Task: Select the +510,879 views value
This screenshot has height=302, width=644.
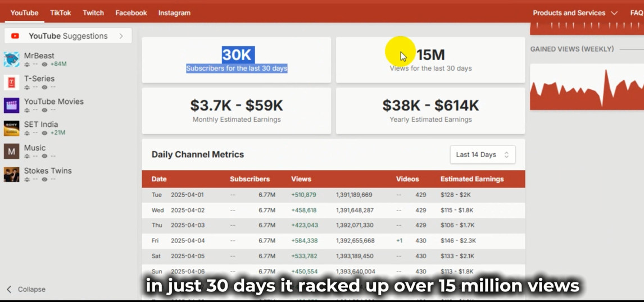Action: (303, 195)
